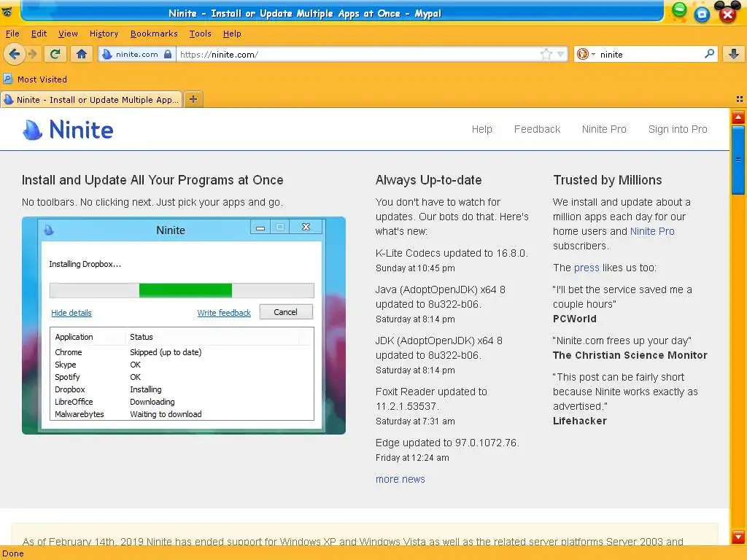Open the History menu
Viewport: 747px width, 560px height.
104,34
